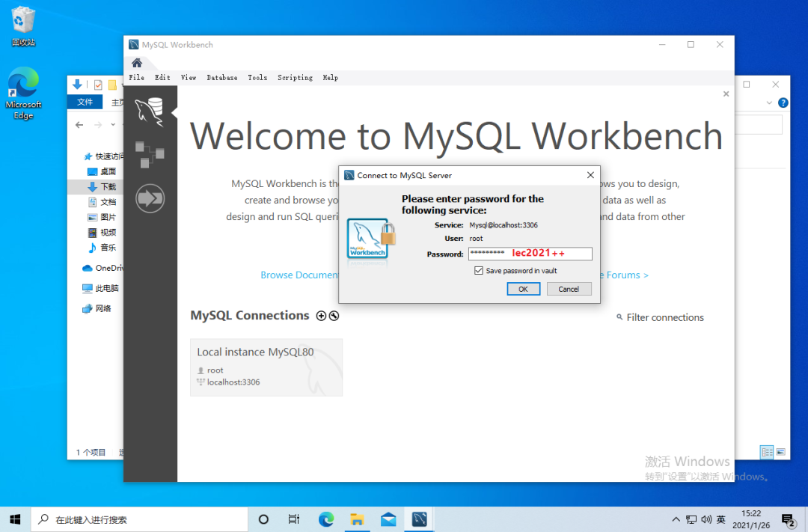Open the recent locations dropdown in Explorer
The image size is (808, 532).
(x=114, y=125)
